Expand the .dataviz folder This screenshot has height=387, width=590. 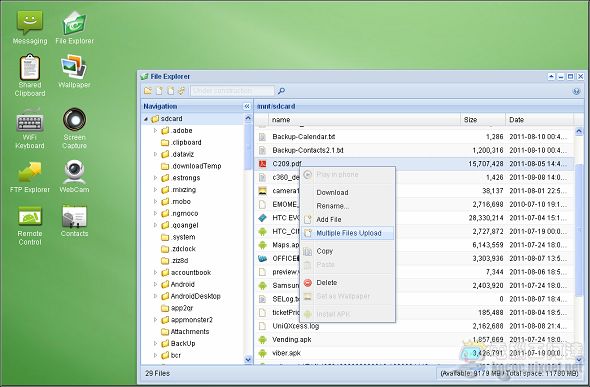(155, 154)
